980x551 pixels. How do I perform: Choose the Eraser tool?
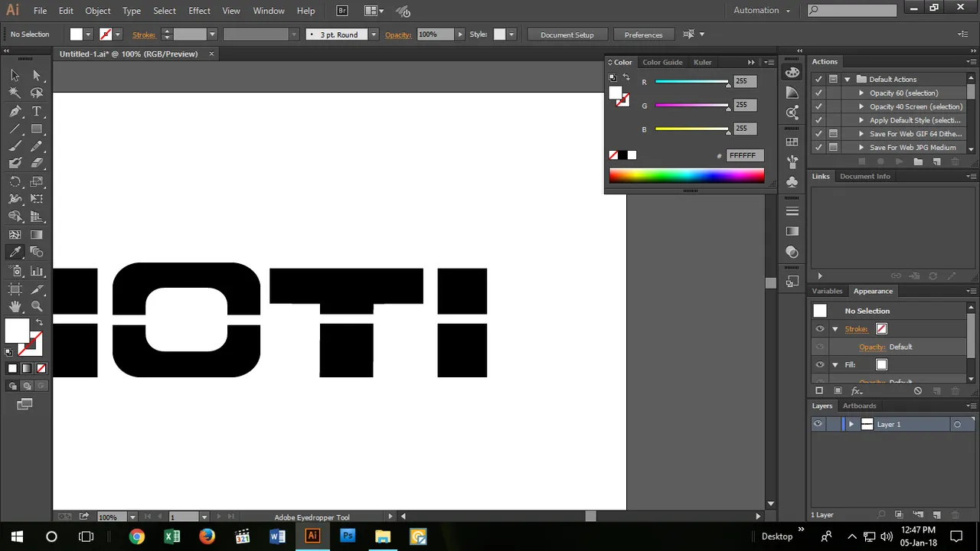[x=37, y=163]
